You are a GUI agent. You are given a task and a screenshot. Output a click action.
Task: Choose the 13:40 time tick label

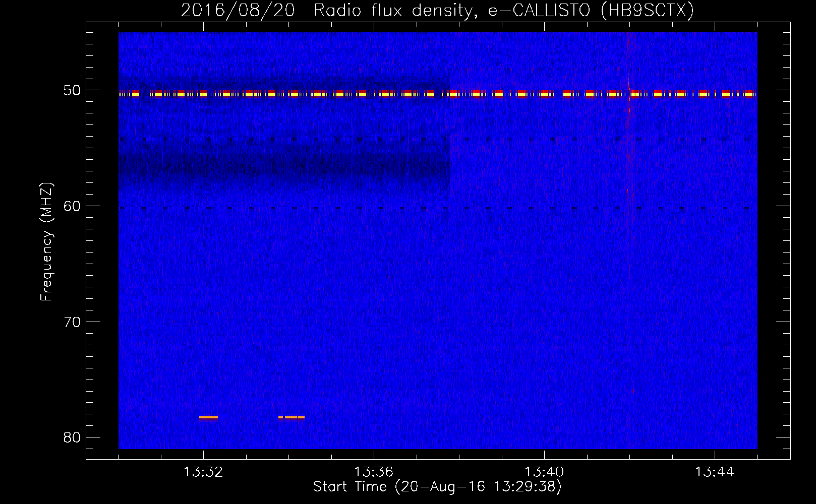point(544,472)
